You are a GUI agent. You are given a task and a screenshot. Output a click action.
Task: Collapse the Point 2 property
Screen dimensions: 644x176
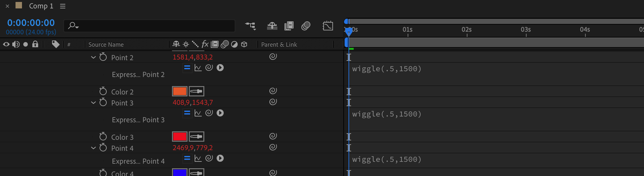tap(93, 57)
